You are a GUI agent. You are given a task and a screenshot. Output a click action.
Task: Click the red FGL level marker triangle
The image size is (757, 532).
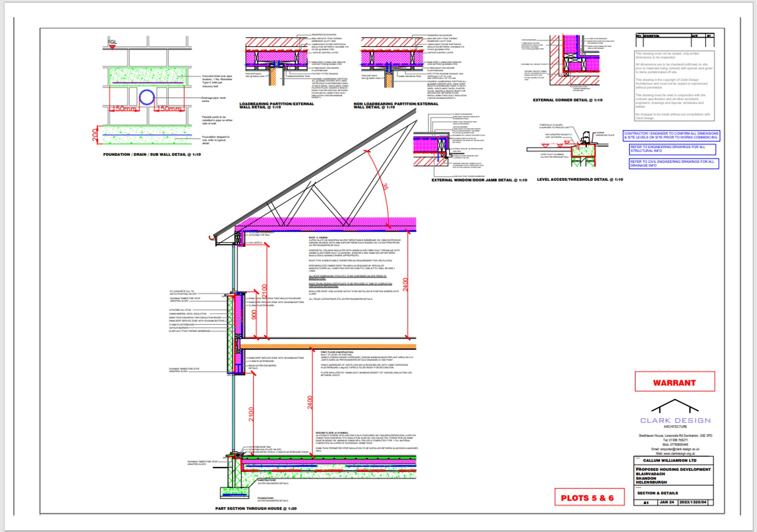112,47
